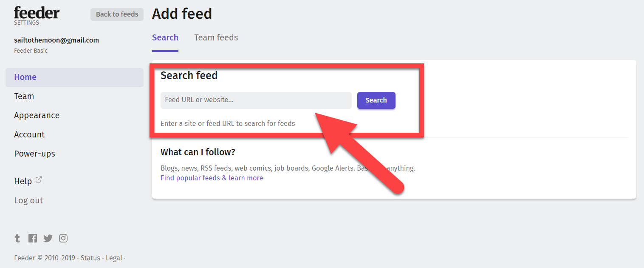This screenshot has height=268, width=644.
Task: Click the Status footer link
Action: [x=90, y=258]
